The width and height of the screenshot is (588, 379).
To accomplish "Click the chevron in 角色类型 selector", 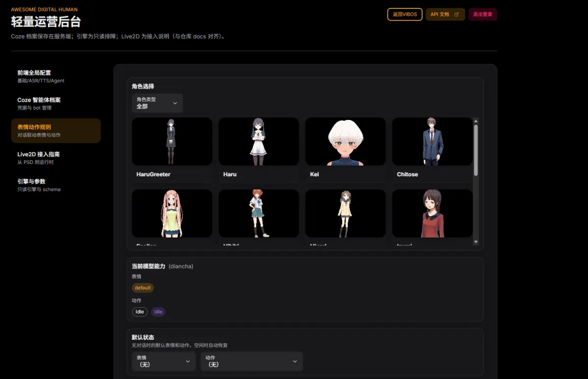I will click(x=175, y=103).
